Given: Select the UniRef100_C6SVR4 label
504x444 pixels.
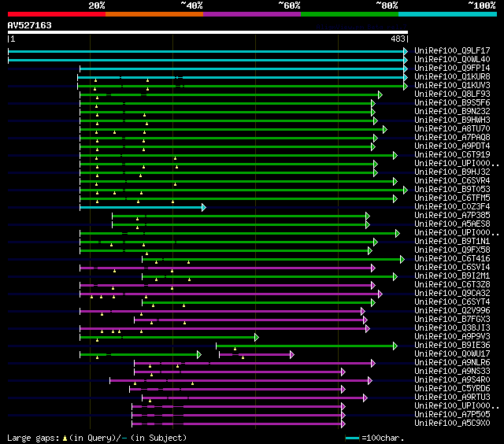Looking at the screenshot, I should 452,181.
